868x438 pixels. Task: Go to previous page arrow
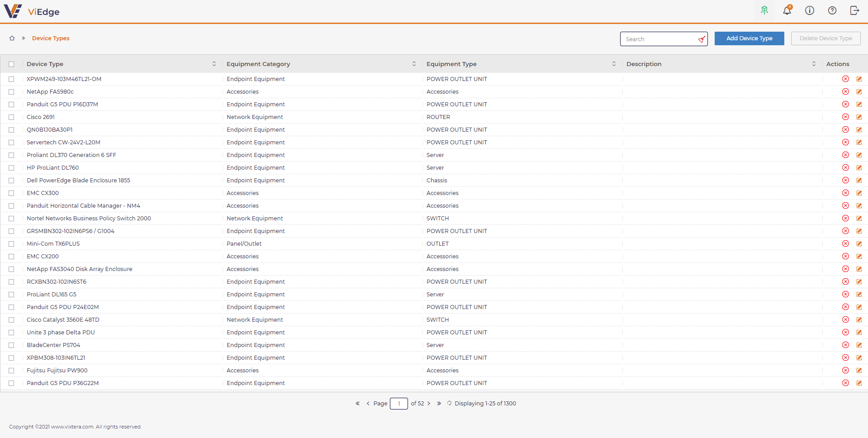368,403
